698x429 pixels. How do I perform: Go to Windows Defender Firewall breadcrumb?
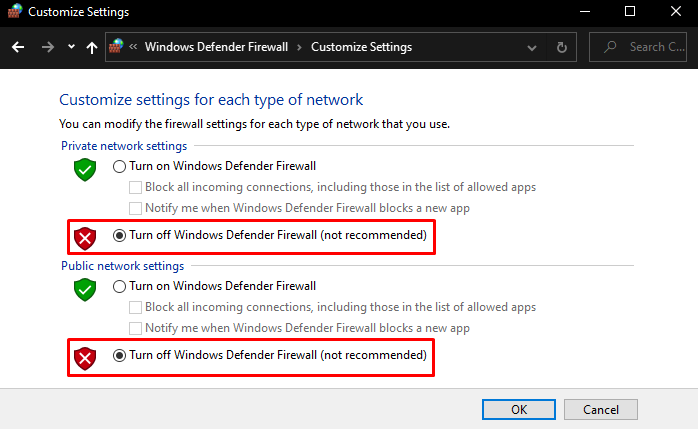216,47
